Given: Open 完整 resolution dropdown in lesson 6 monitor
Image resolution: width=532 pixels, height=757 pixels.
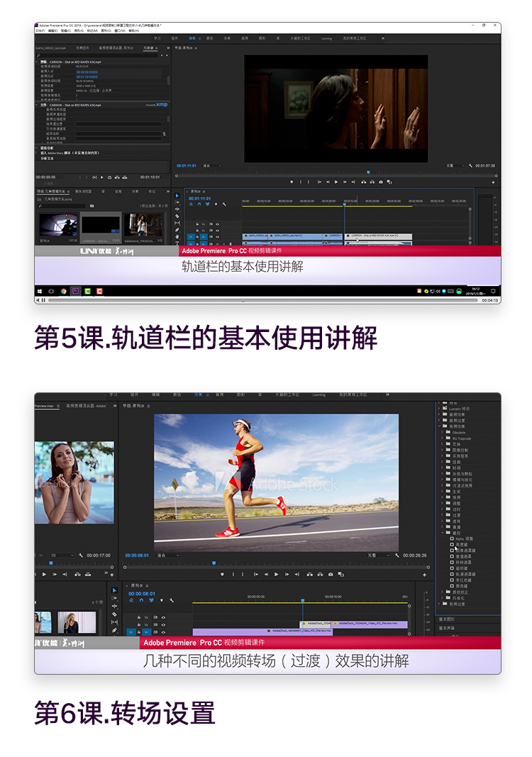Looking at the screenshot, I should 379,556.
